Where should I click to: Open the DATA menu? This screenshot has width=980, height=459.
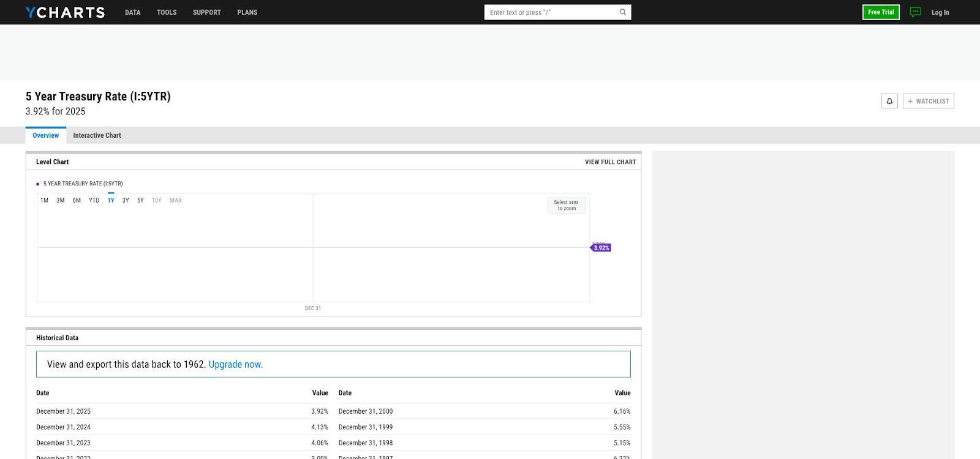(x=132, y=12)
